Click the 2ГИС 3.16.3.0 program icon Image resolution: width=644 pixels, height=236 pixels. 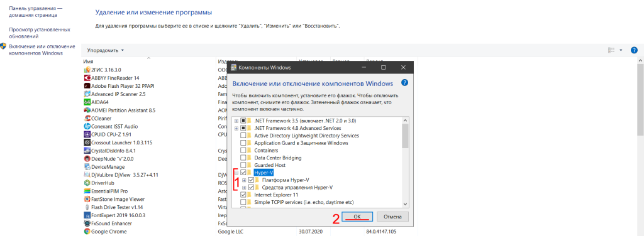pyautogui.click(x=87, y=70)
